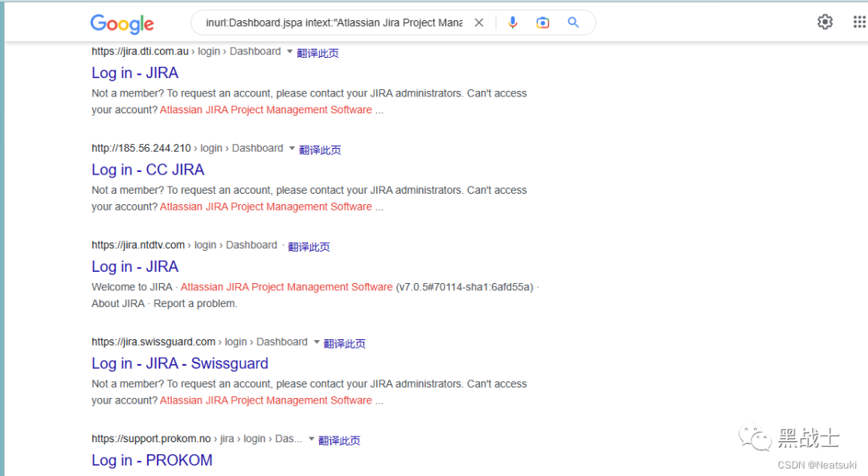Image resolution: width=868 pixels, height=476 pixels.
Task: Click the https://support.prokom.no URL text
Action: pyautogui.click(x=151, y=439)
